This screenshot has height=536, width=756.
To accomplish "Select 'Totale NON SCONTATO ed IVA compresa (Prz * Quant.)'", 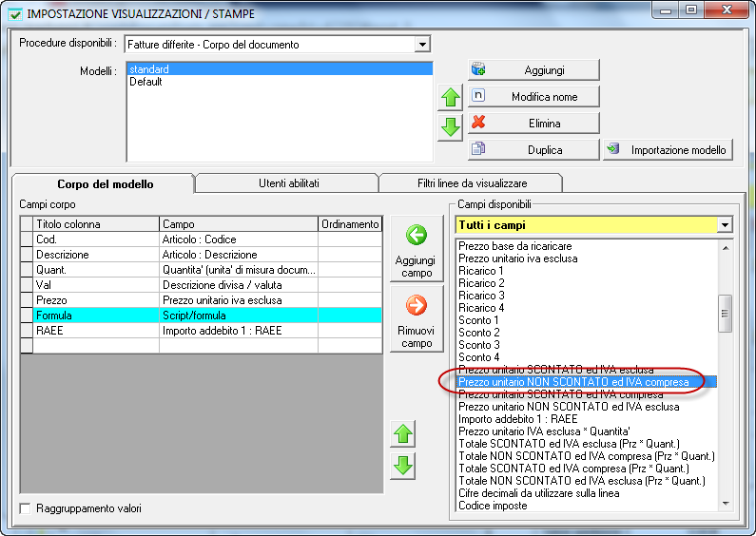I will (x=587, y=456).
